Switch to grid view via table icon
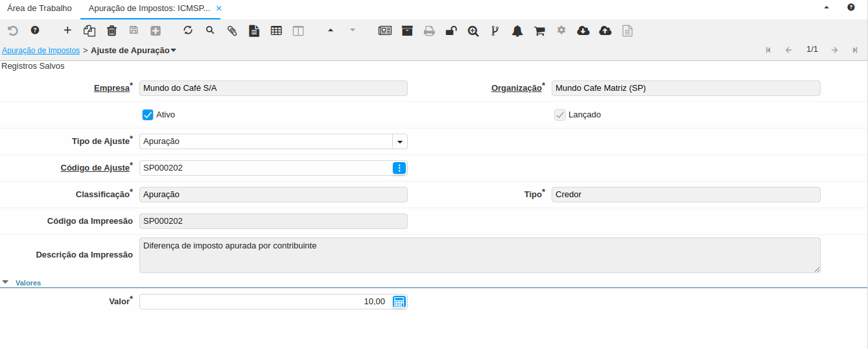Viewport: 868px width, 349px height. pyautogui.click(x=276, y=30)
